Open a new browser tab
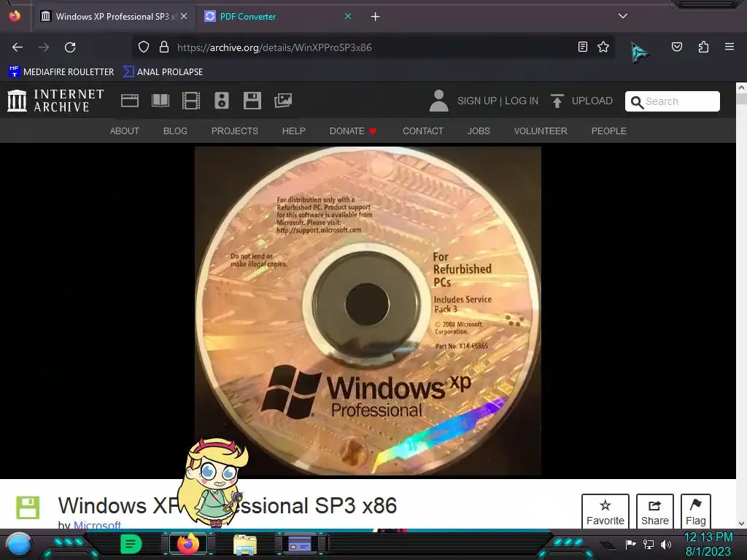The width and height of the screenshot is (747, 560). [x=376, y=17]
